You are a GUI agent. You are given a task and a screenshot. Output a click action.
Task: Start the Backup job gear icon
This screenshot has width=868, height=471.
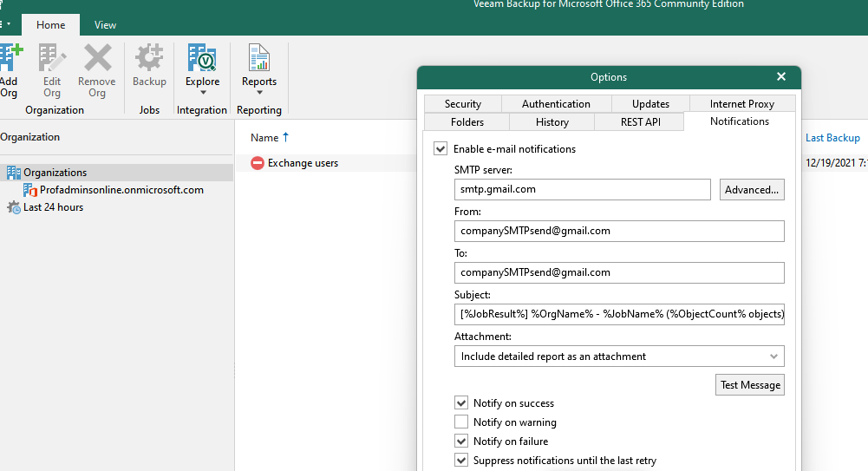click(149, 58)
